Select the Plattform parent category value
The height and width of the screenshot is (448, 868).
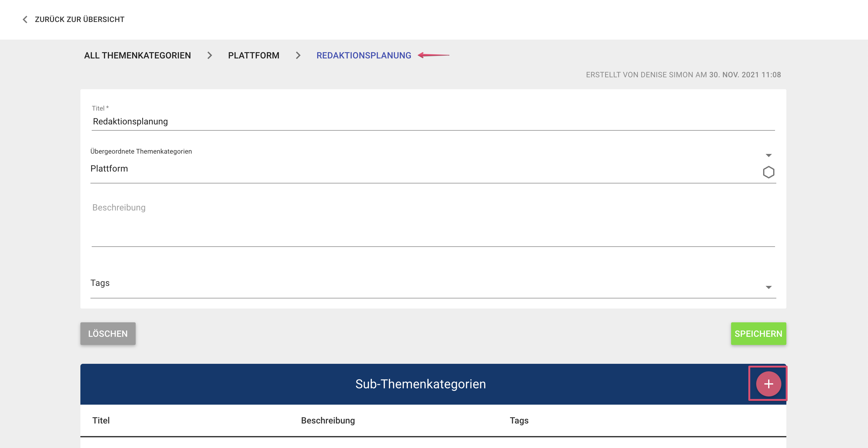pos(109,168)
